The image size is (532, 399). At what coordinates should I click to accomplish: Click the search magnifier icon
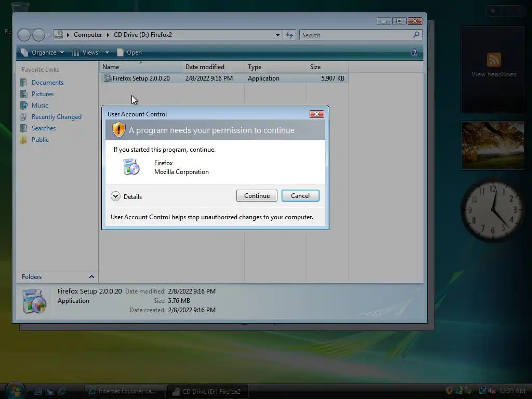tap(416, 35)
